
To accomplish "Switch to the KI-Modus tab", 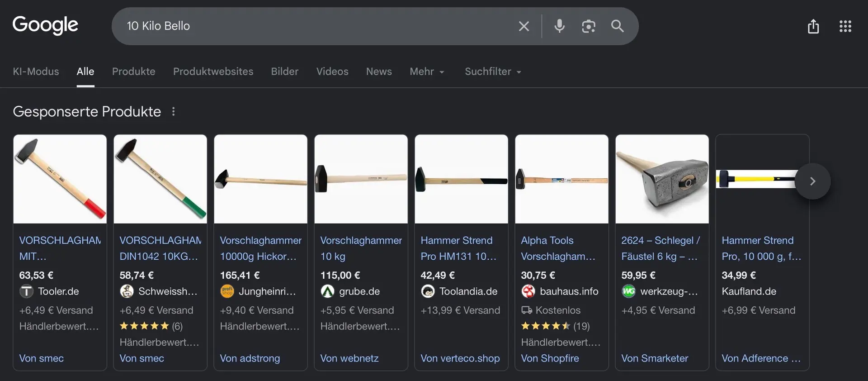I will (x=36, y=71).
